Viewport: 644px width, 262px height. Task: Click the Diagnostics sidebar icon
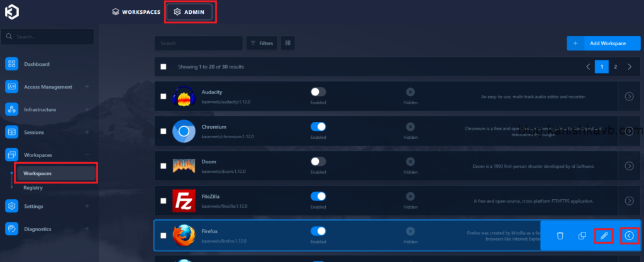[12, 229]
